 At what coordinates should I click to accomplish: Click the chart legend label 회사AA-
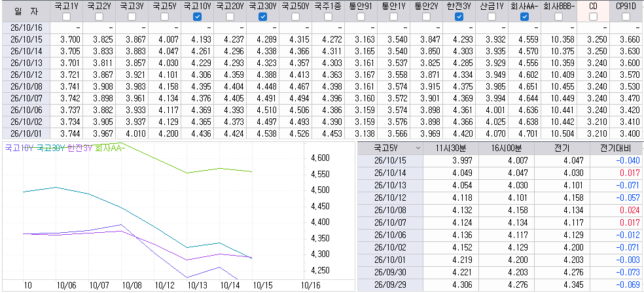(110, 148)
